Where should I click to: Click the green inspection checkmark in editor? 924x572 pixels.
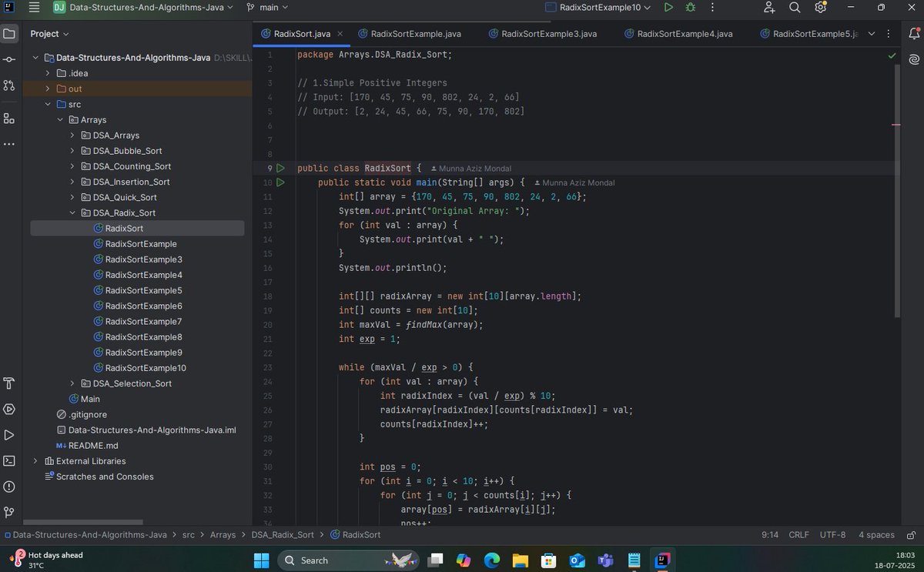[x=892, y=55]
